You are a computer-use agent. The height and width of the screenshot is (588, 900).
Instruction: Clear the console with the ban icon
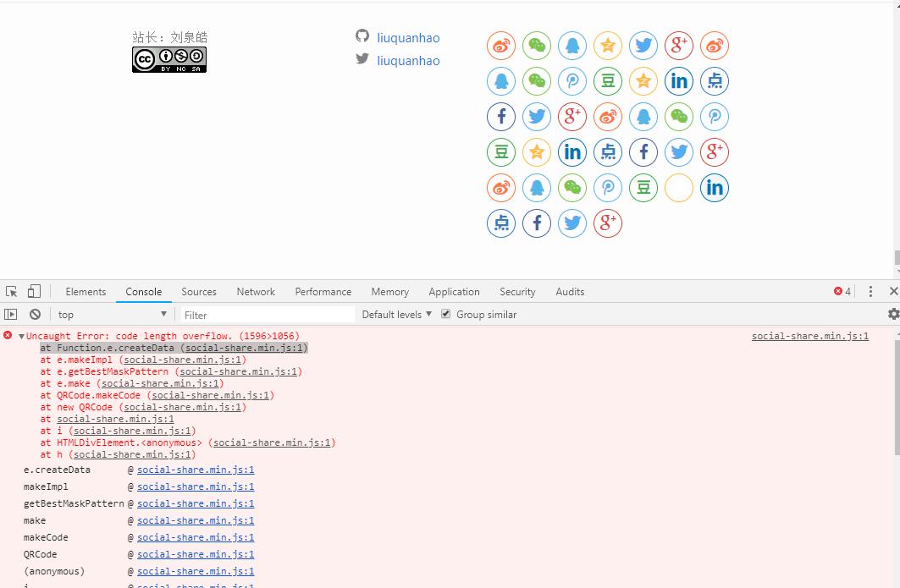point(35,315)
